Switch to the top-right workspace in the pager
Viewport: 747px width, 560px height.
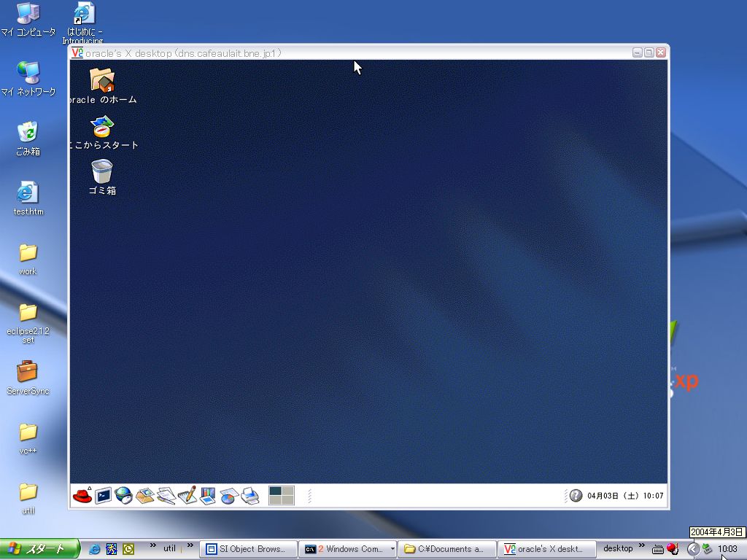[x=287, y=491]
